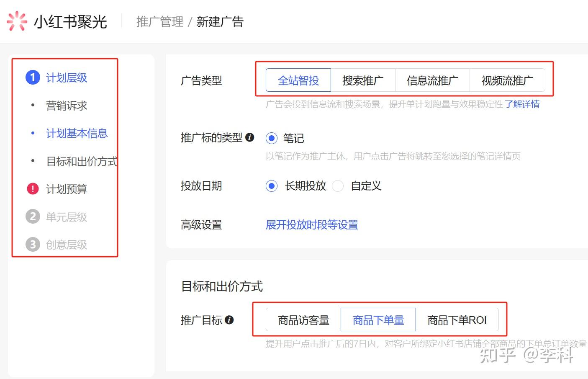Click the 推广标的类型 label text
588x379 pixels.
pos(212,138)
